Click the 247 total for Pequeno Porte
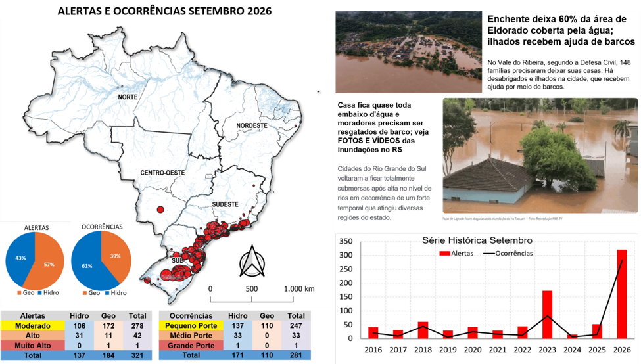 (x=296, y=326)
